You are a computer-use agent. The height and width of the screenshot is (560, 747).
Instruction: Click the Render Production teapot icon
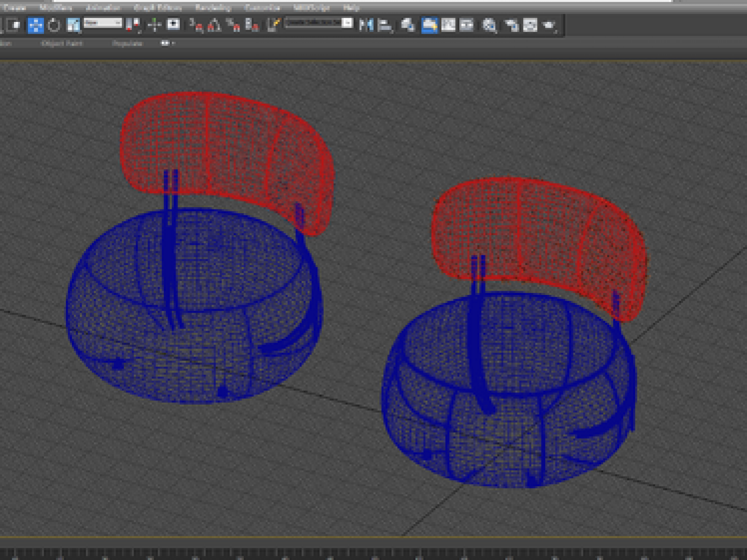[549, 25]
